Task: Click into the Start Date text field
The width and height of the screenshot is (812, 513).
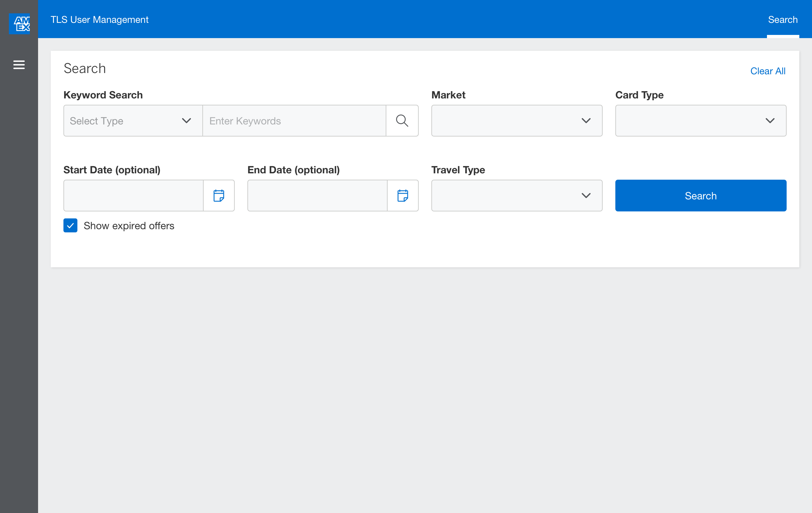Action: [134, 196]
